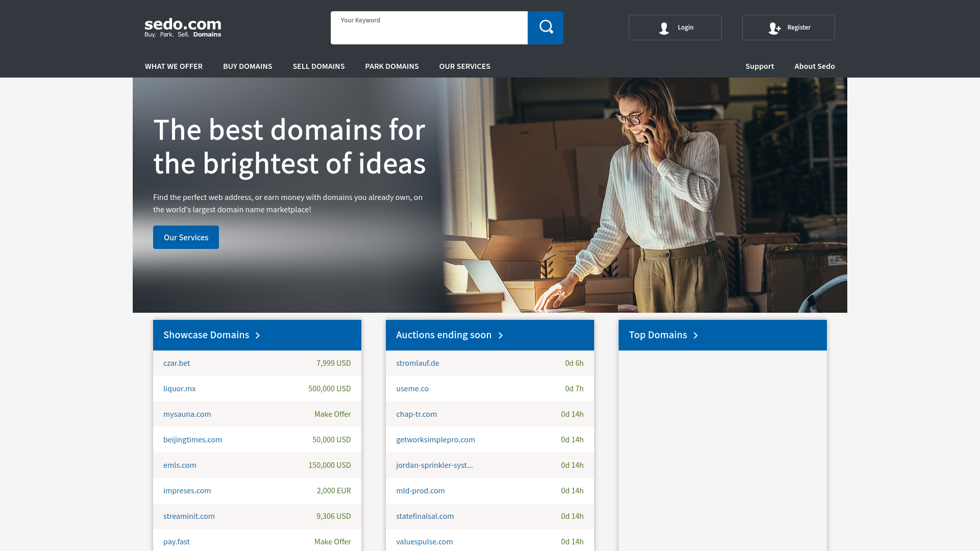Click the Register text label
The width and height of the screenshot is (980, 551).
pos(799,28)
